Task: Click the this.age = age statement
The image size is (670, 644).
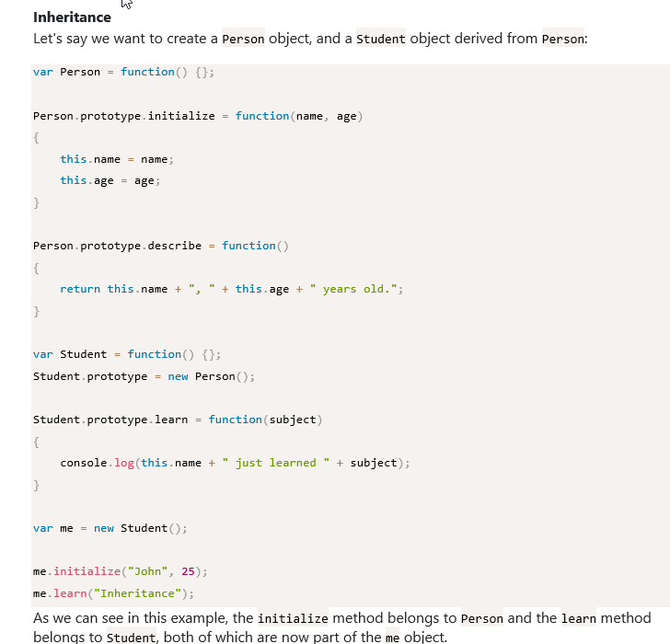Action: pos(110,180)
